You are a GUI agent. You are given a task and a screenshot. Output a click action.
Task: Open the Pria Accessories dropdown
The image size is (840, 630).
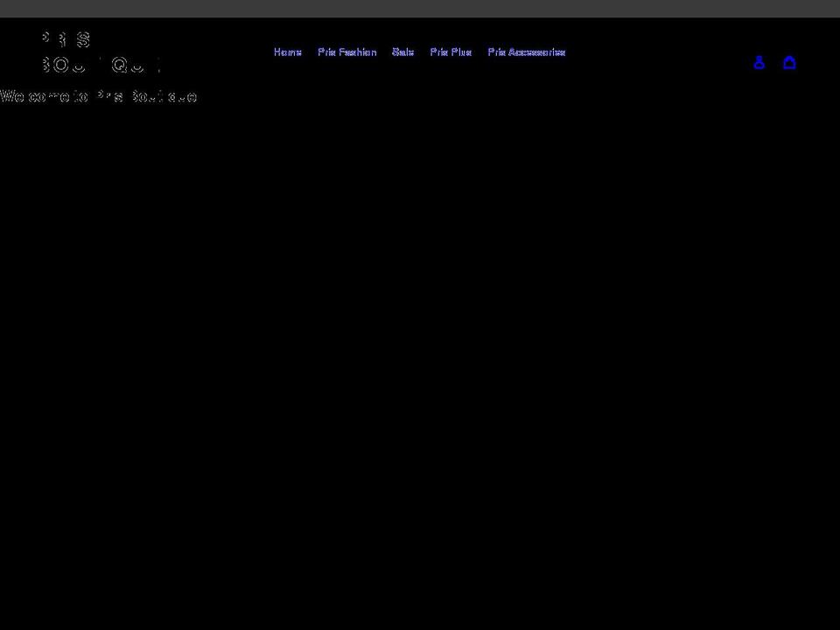(526, 52)
